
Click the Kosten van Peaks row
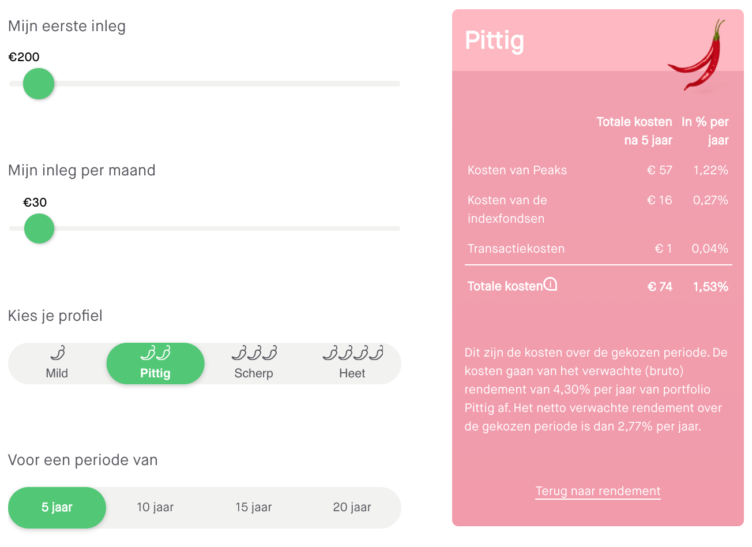pyautogui.click(x=597, y=170)
